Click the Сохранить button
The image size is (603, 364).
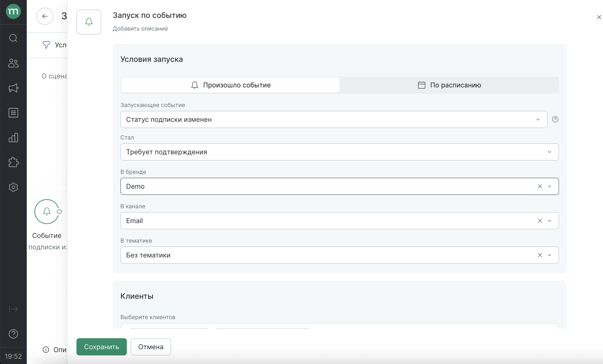tap(101, 347)
